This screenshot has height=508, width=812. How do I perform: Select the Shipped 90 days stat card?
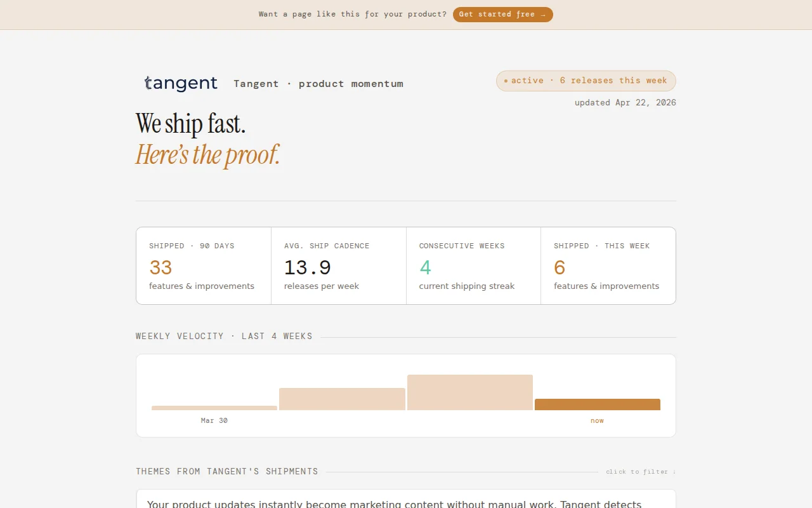point(204,265)
